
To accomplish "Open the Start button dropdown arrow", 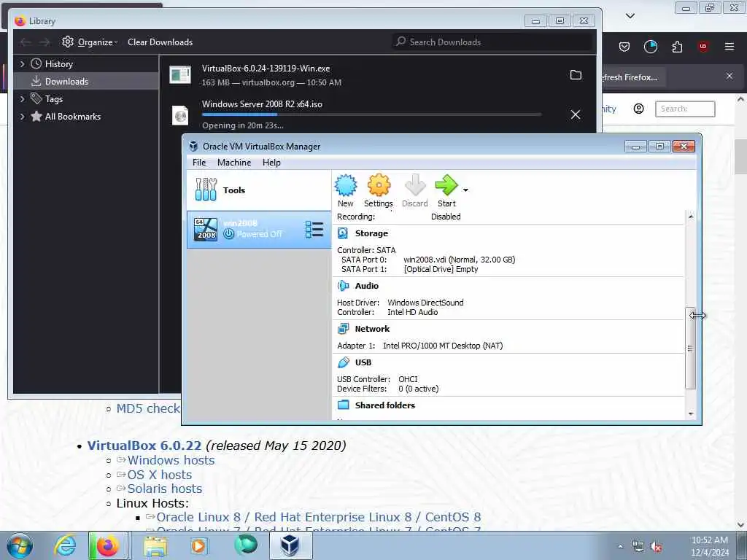I will pos(465,190).
